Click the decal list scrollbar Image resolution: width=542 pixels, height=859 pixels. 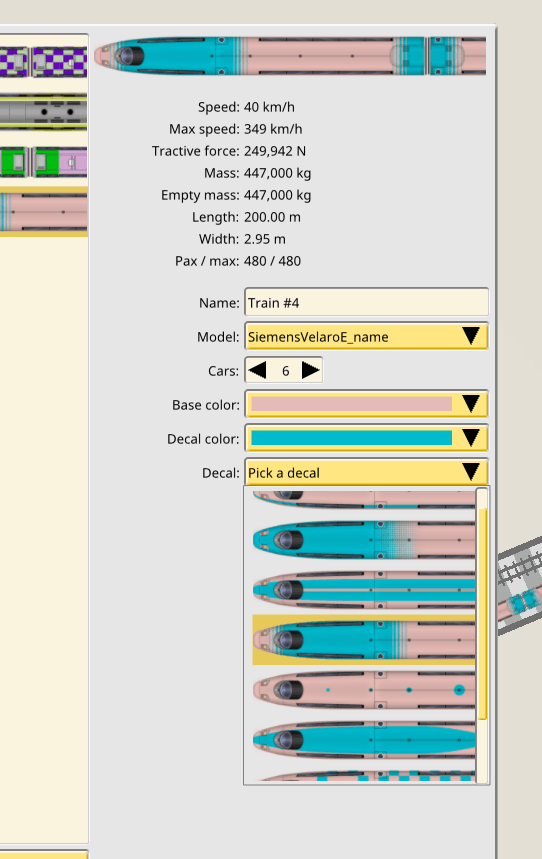tap(482, 614)
